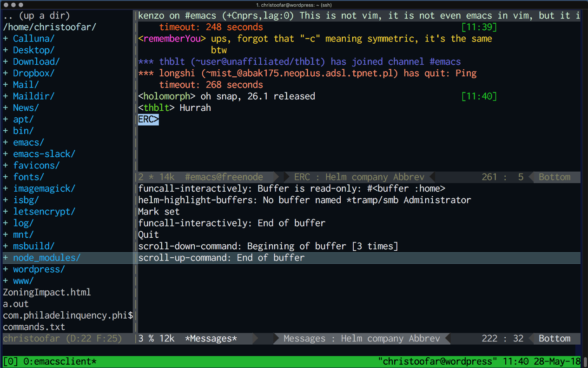Expand the Download/ directory plus sign
The image size is (588, 368).
tap(6, 62)
